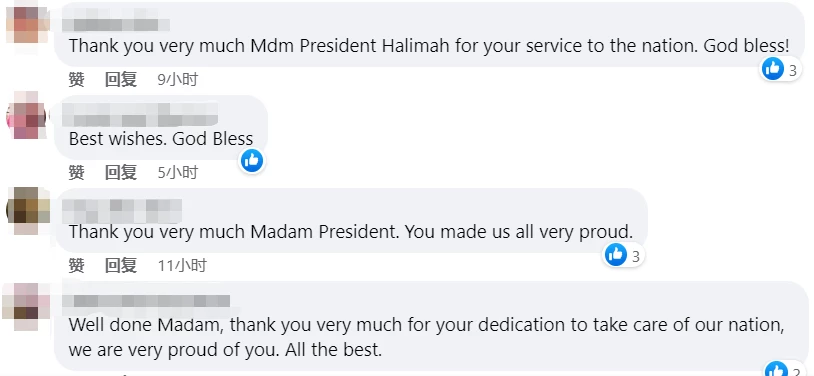This screenshot has width=814, height=376.
Task: Like (赞) the 'You made us all very proud' comment
Action: (76, 265)
